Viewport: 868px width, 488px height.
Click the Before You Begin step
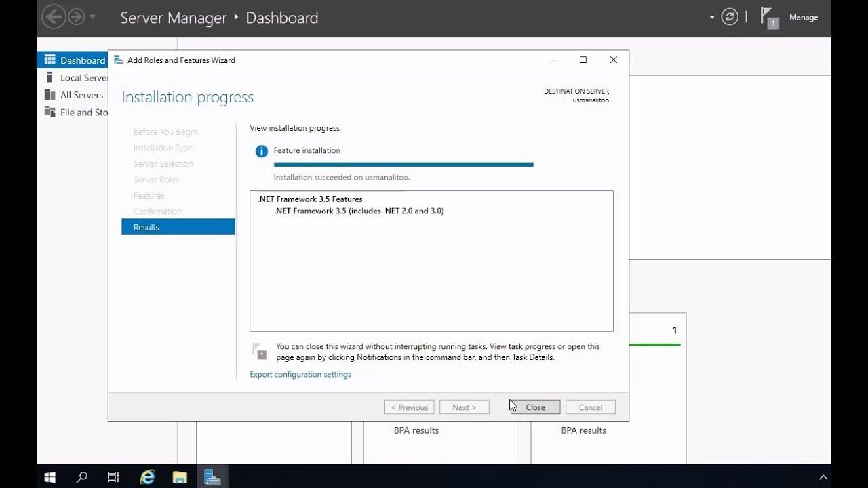click(x=165, y=132)
